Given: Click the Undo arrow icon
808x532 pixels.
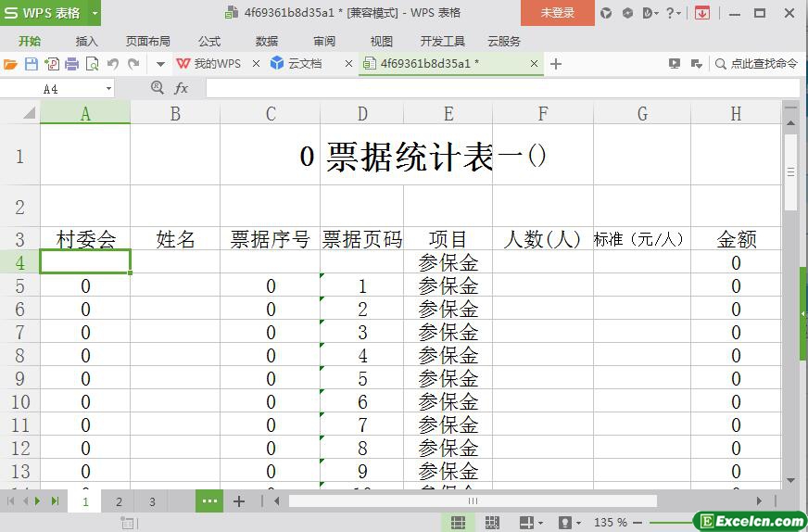Looking at the screenshot, I should coord(113,64).
